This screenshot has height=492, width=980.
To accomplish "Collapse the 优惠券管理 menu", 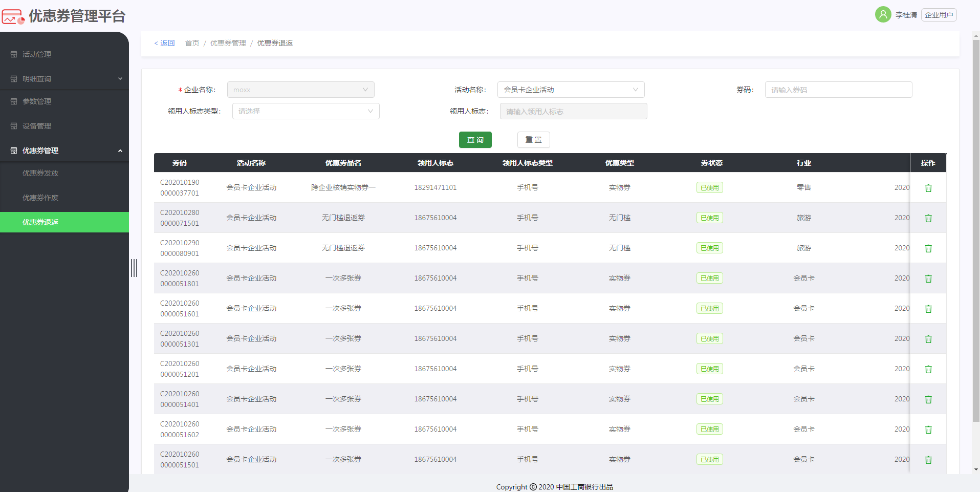I will (x=64, y=151).
